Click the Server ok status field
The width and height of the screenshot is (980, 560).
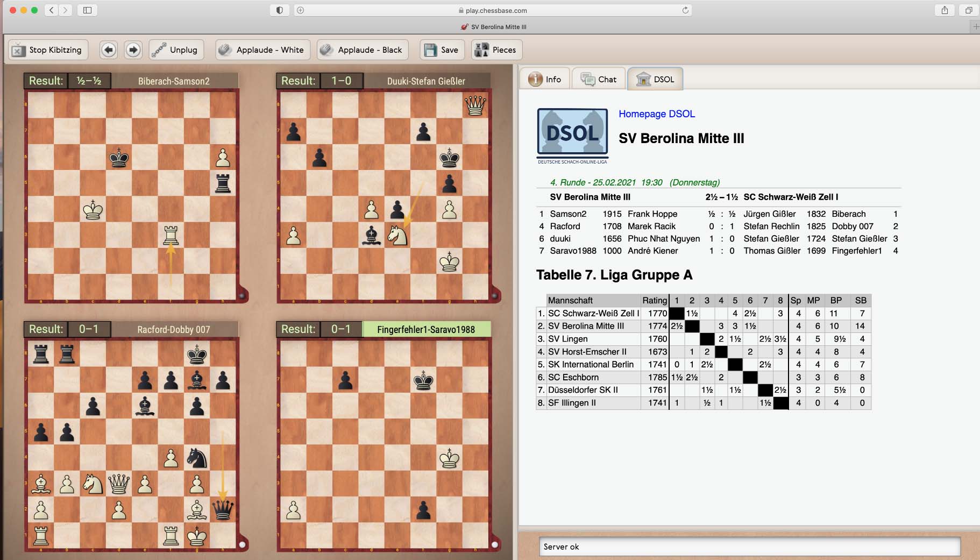(749, 547)
